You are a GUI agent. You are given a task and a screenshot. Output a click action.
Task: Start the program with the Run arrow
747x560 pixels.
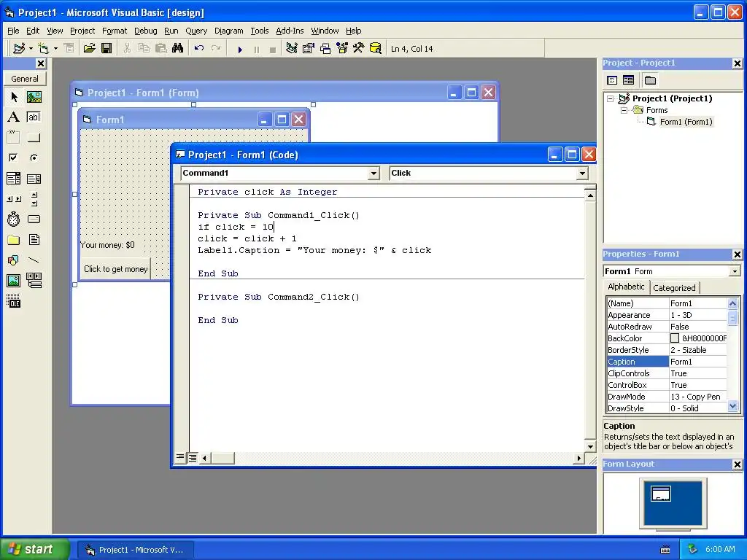(240, 49)
